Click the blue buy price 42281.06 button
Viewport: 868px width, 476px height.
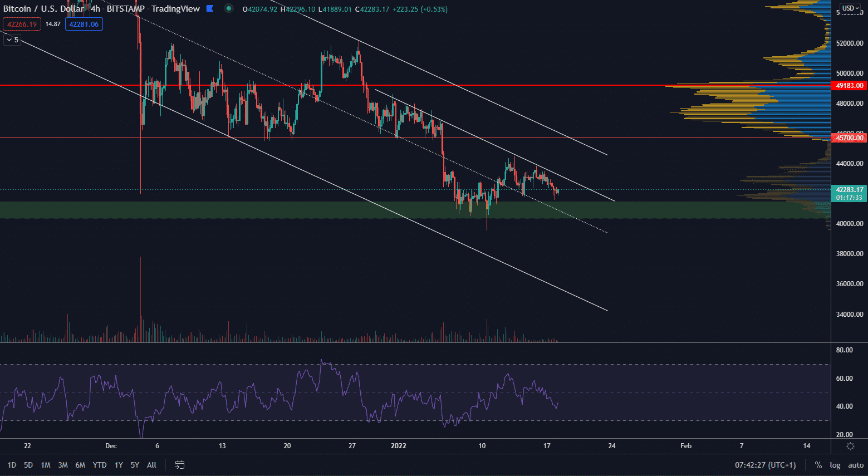(x=84, y=24)
